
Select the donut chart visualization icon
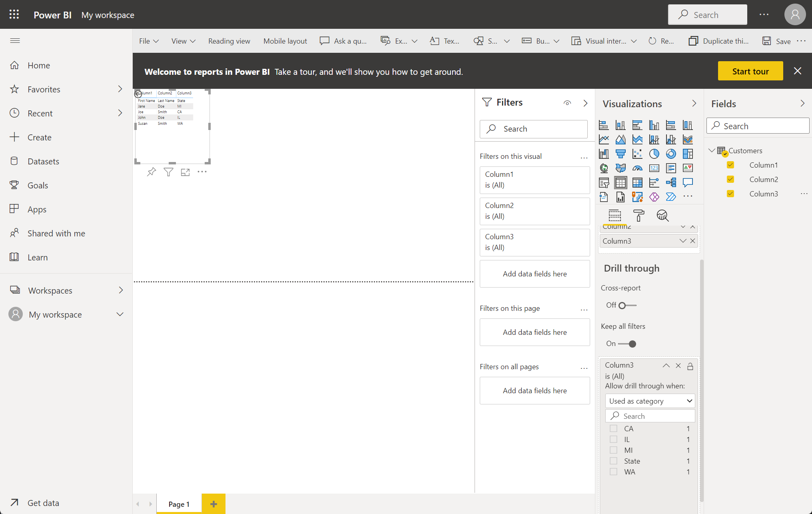[x=671, y=154]
